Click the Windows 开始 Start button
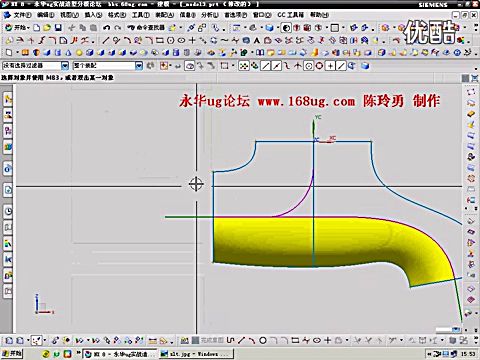This screenshot has height=360, width=480. pos(12,353)
